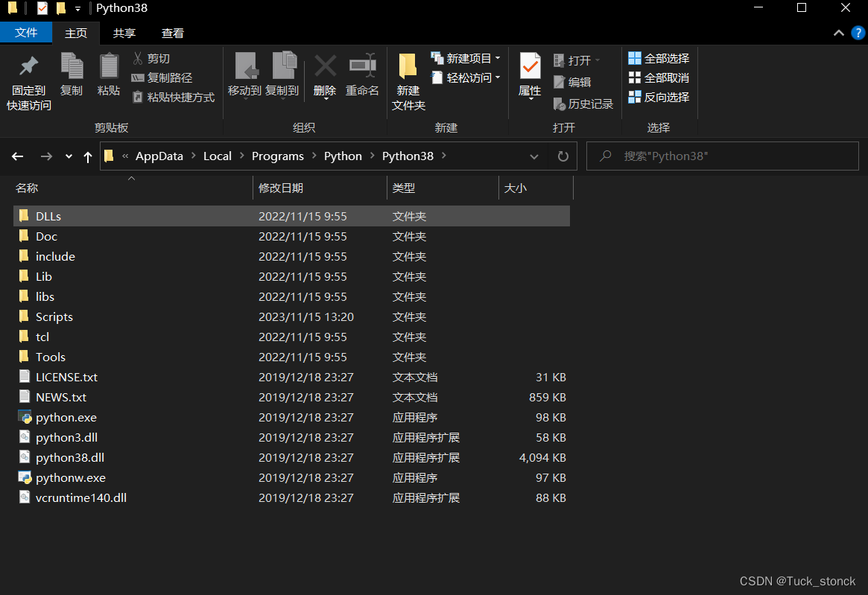
Task: Click the Rename (重命名) icon
Action: pos(363,66)
